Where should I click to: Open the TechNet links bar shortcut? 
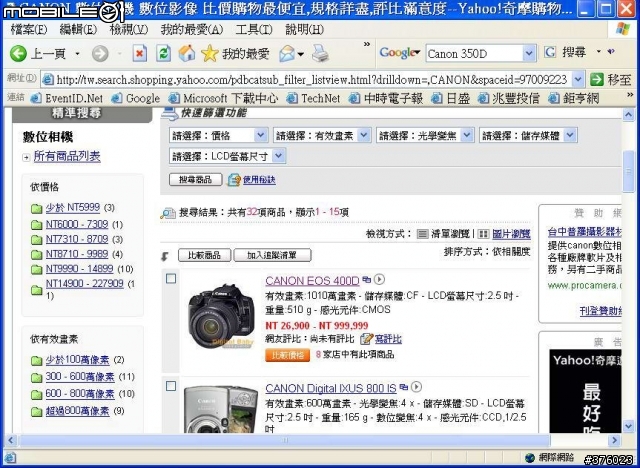pos(313,98)
